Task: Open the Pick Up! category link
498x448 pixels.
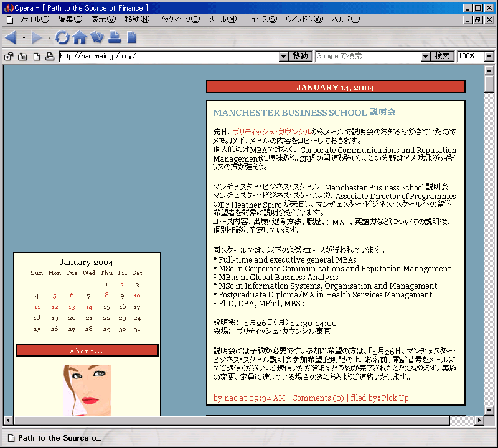Action: click(396, 398)
